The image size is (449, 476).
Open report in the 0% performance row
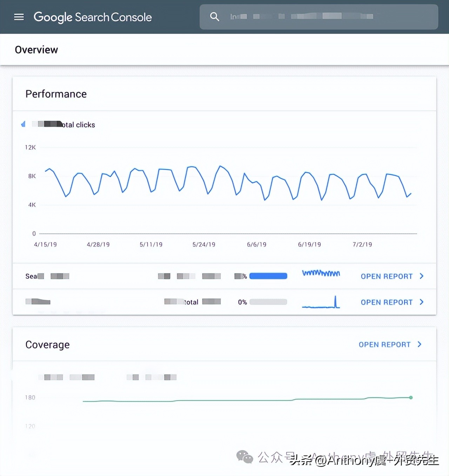coord(387,302)
